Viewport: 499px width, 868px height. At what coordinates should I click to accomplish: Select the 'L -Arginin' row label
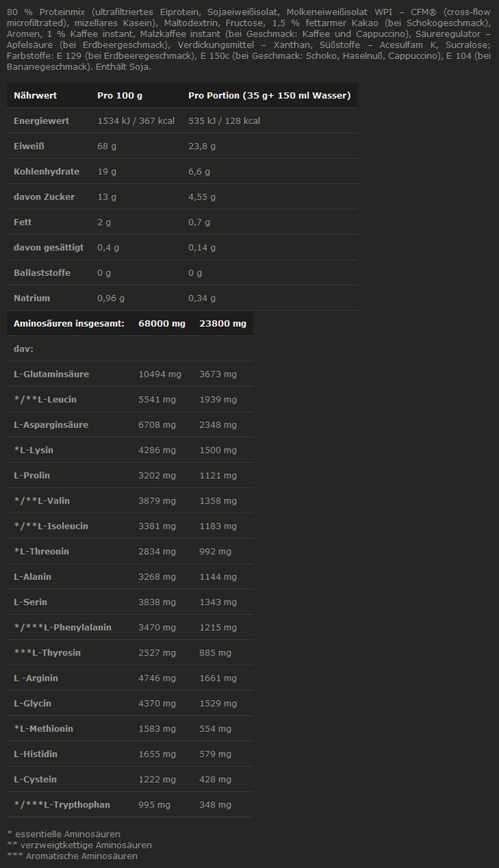(36, 677)
